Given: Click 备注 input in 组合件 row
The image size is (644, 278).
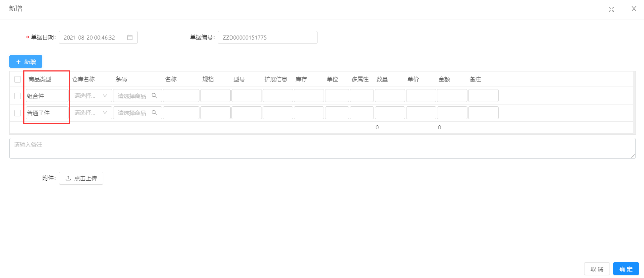Looking at the screenshot, I should [x=483, y=96].
